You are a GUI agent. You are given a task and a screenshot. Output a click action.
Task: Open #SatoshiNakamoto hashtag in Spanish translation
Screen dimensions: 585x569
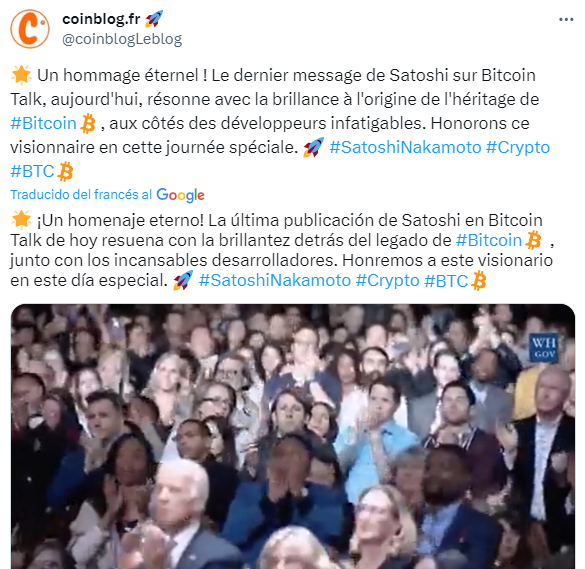[275, 281]
